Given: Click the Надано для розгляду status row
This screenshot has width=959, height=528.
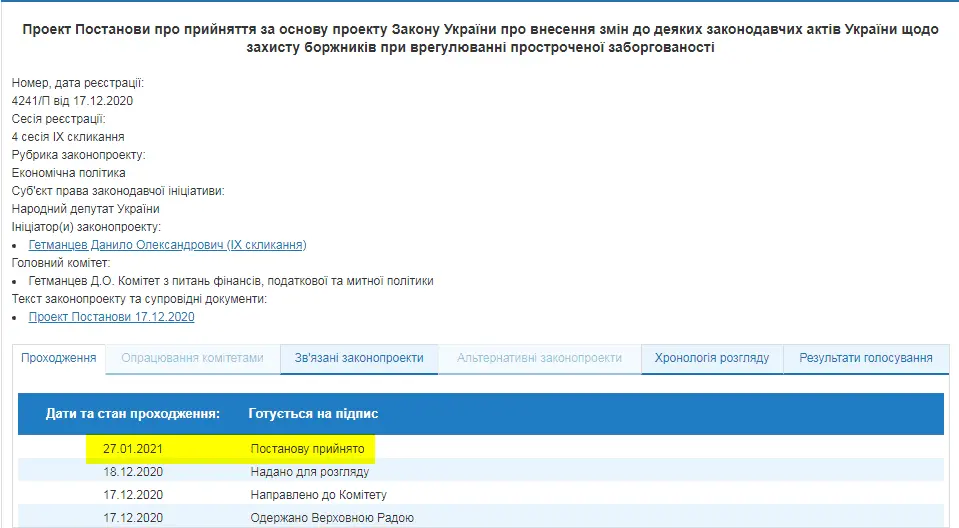Looking at the screenshot, I should click(x=309, y=472).
